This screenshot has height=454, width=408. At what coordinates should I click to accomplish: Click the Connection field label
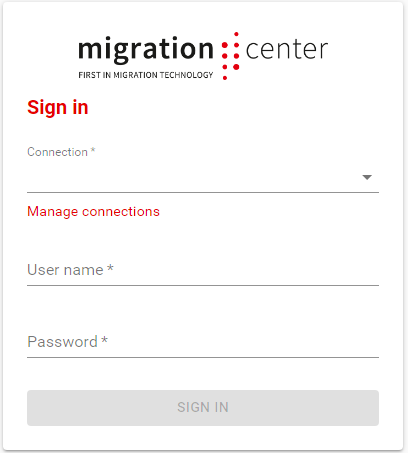coord(57,152)
